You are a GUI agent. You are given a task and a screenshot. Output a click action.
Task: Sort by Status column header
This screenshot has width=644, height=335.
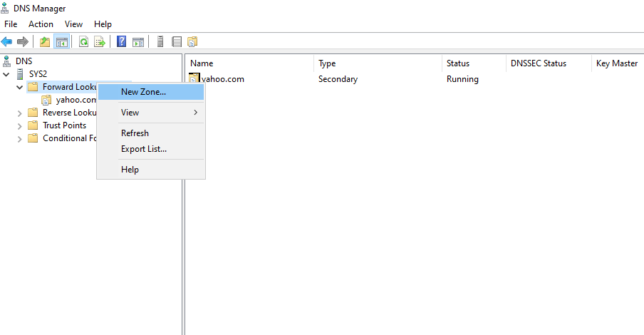pyautogui.click(x=474, y=63)
